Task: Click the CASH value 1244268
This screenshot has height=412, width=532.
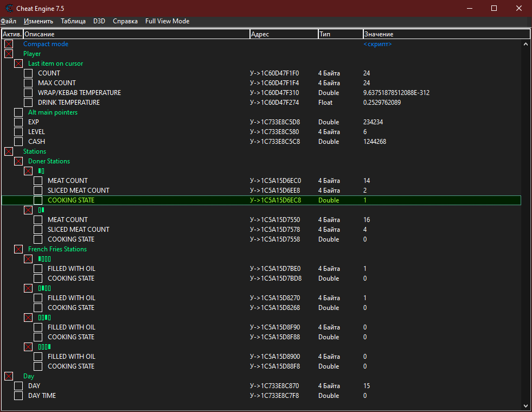Action: (375, 142)
